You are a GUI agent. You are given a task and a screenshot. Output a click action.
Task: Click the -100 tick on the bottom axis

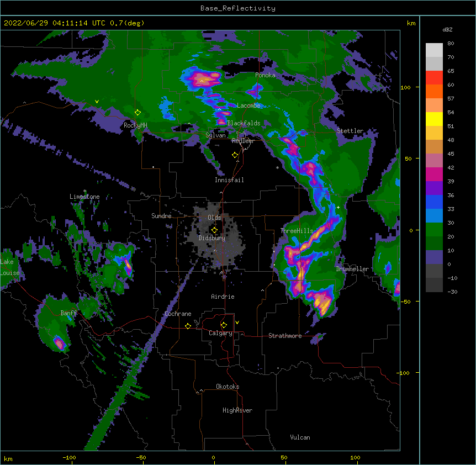tap(69, 457)
